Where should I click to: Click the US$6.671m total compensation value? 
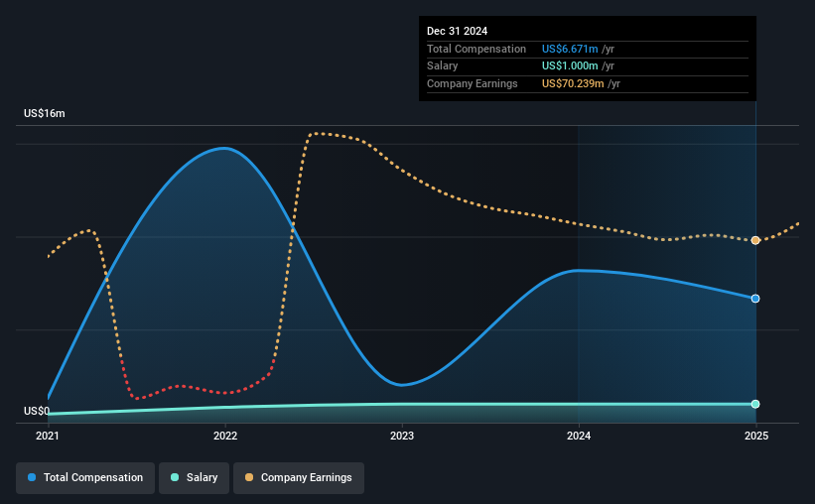pyautogui.click(x=570, y=49)
